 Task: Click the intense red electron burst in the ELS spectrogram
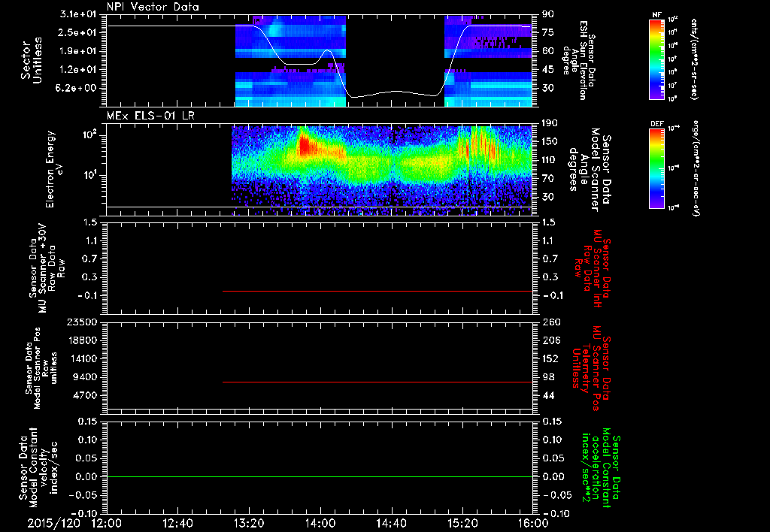(305, 146)
